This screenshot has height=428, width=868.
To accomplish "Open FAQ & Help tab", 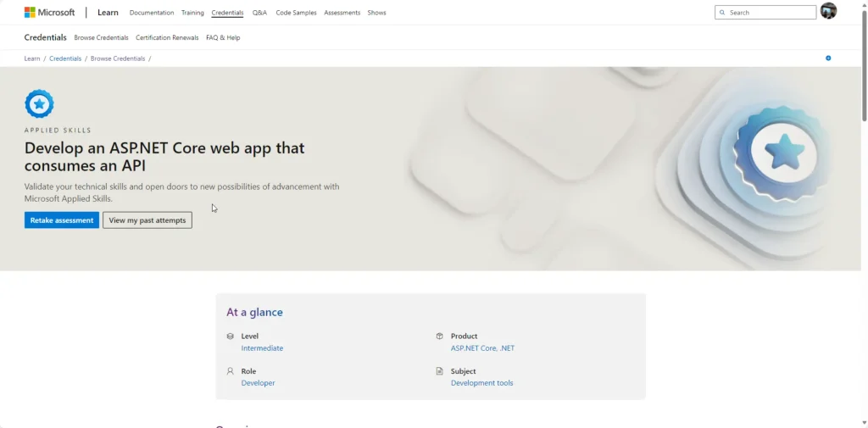I will 223,37.
